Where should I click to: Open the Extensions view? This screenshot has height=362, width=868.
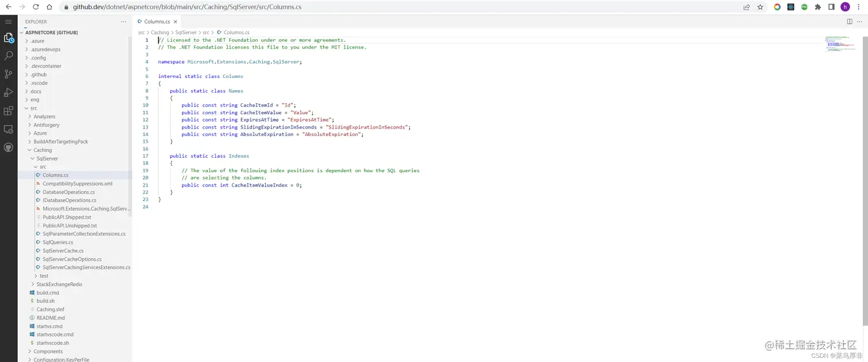click(8, 111)
